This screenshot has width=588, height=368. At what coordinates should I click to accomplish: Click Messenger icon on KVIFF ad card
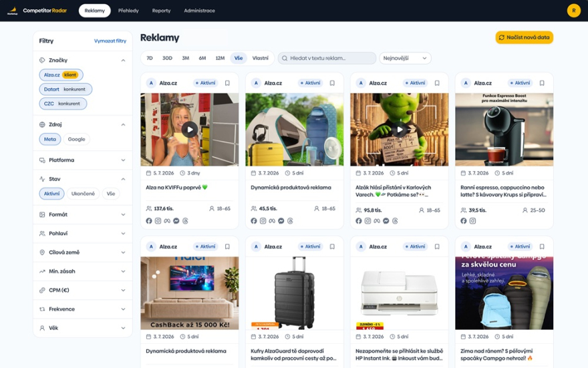[x=176, y=220]
